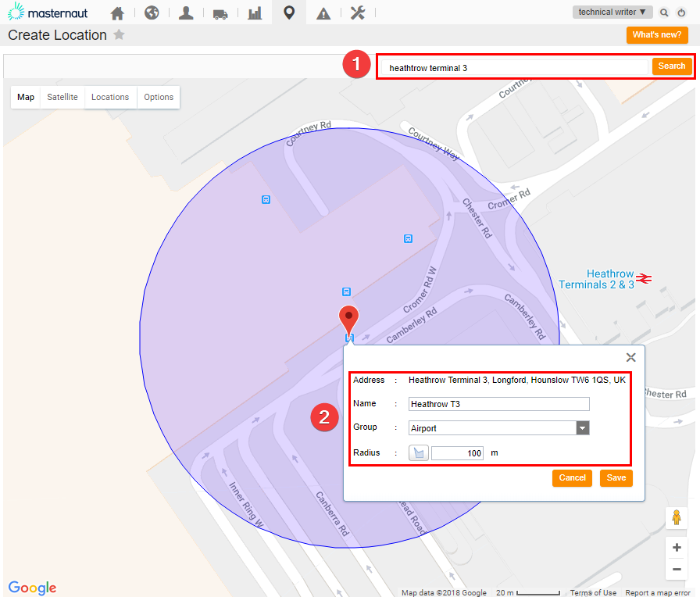Screen dimensions: 700x597
Task: Click the favorite star next to Create Location
Action: pyautogui.click(x=119, y=34)
